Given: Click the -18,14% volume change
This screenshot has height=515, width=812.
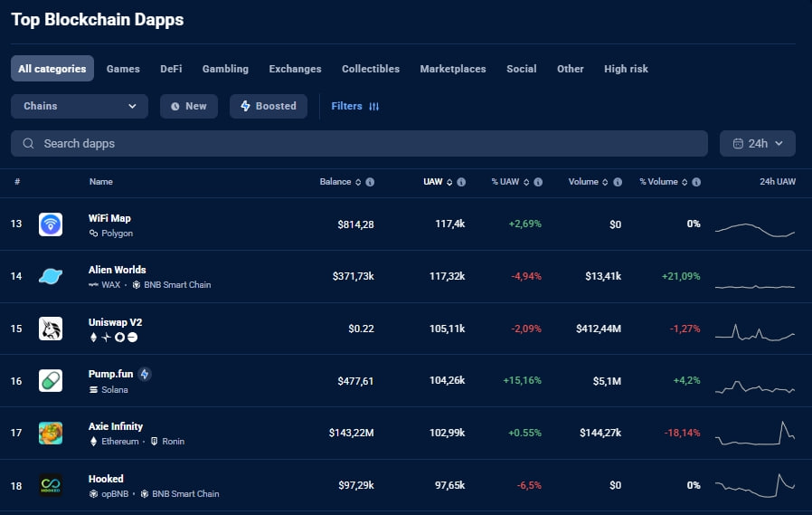Looking at the screenshot, I should coord(682,433).
